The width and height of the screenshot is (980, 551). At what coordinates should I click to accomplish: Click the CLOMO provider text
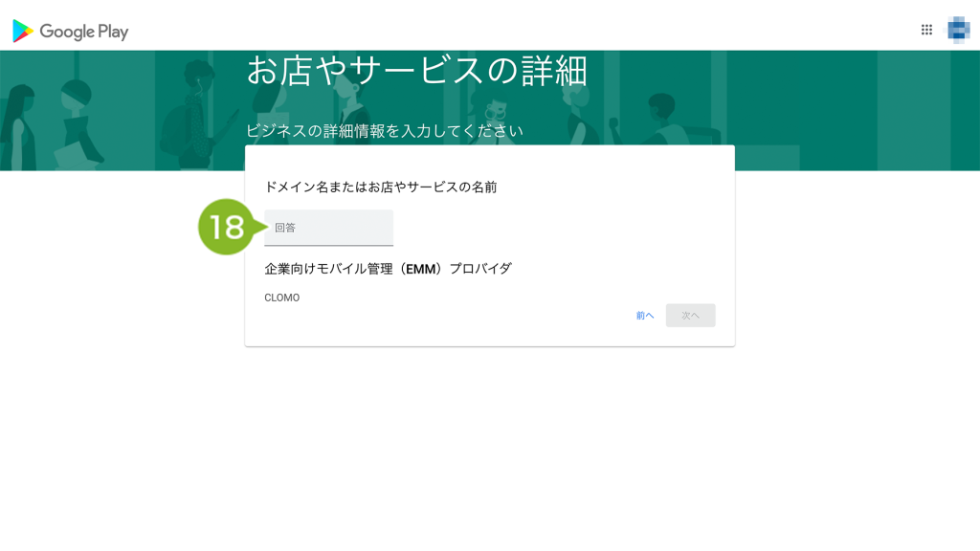[x=282, y=298]
